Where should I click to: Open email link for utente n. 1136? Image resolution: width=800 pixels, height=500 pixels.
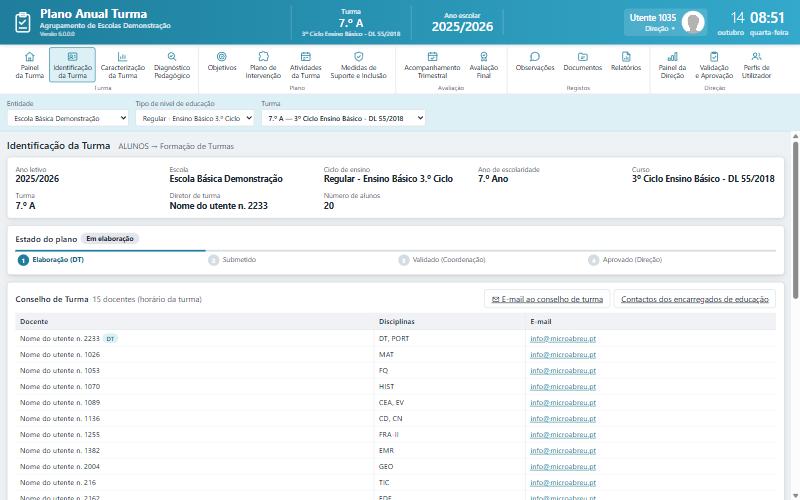click(x=563, y=419)
